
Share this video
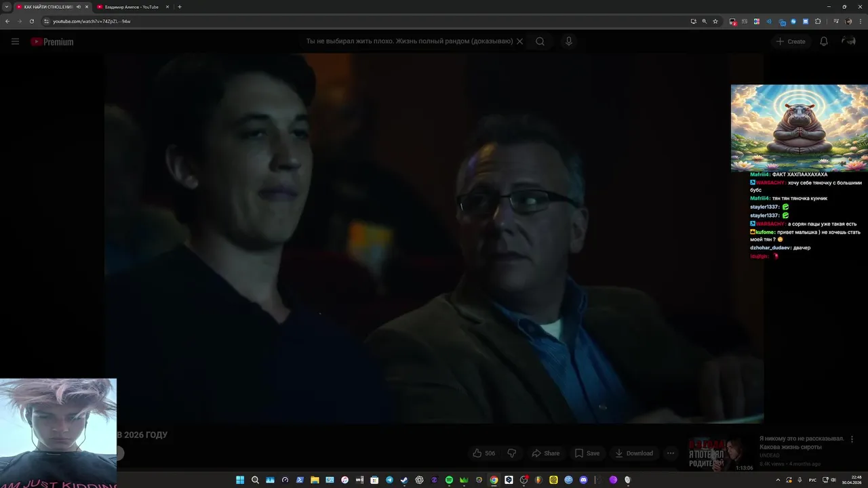coord(546,453)
